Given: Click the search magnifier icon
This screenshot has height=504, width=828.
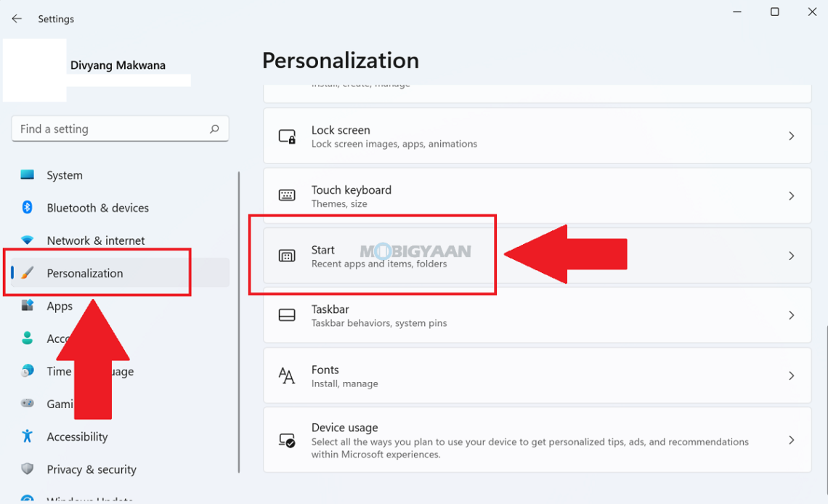Looking at the screenshot, I should 214,129.
